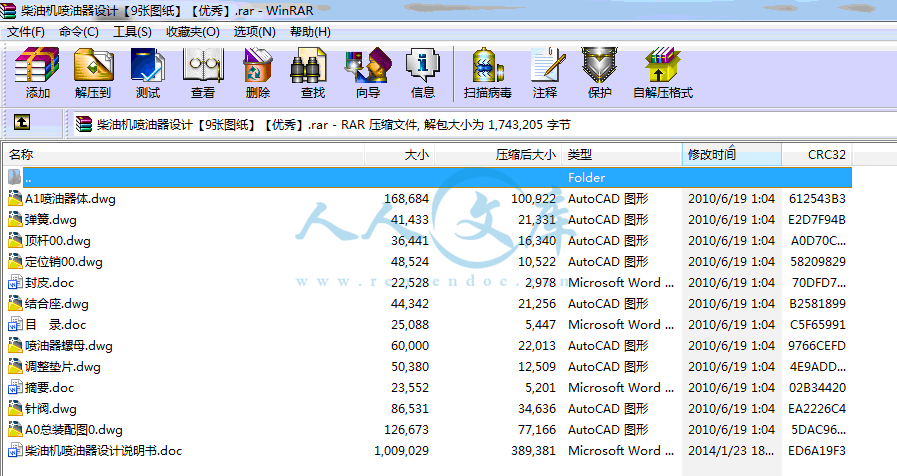Click size value 168,684
897x476 pixels.
point(406,199)
